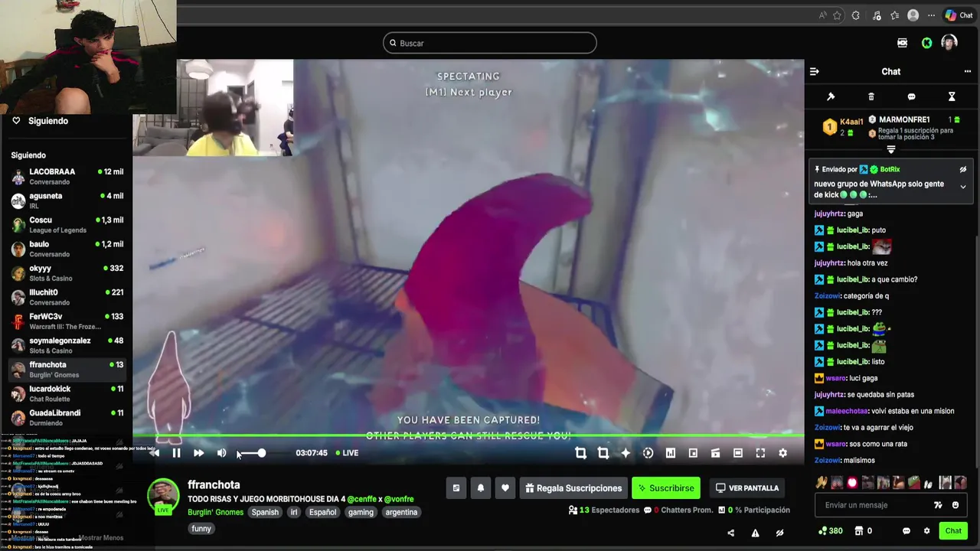Toggle theater mode in the player
This screenshot has width=980, height=551.
point(738,453)
